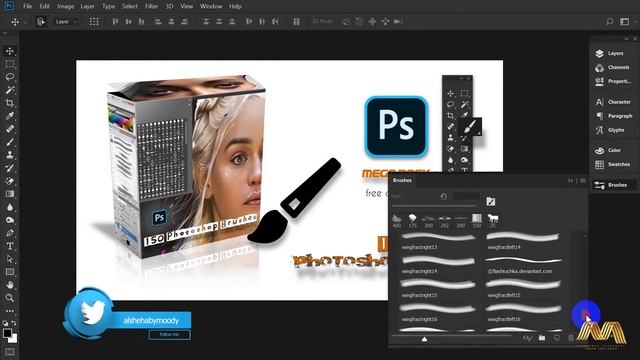
Task: Expand the right panel dock double arrows
Action: click(627, 39)
